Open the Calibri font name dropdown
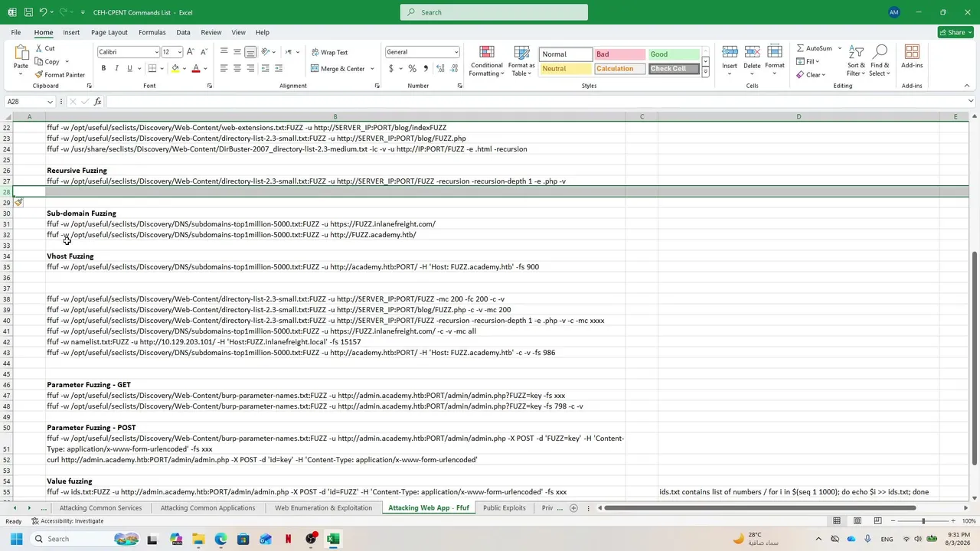The image size is (980, 551). (x=156, y=52)
